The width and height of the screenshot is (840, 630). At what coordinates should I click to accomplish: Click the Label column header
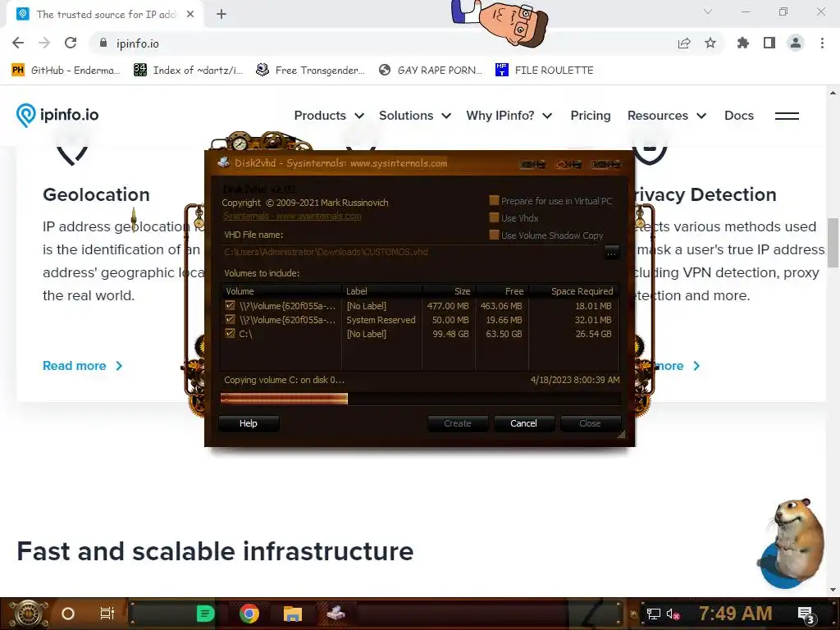[382, 291]
